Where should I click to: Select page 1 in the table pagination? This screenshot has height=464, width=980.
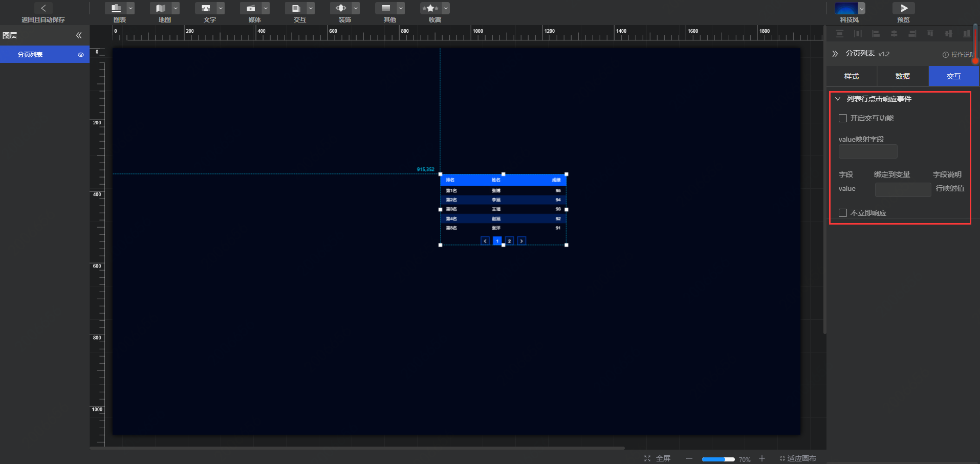(497, 241)
